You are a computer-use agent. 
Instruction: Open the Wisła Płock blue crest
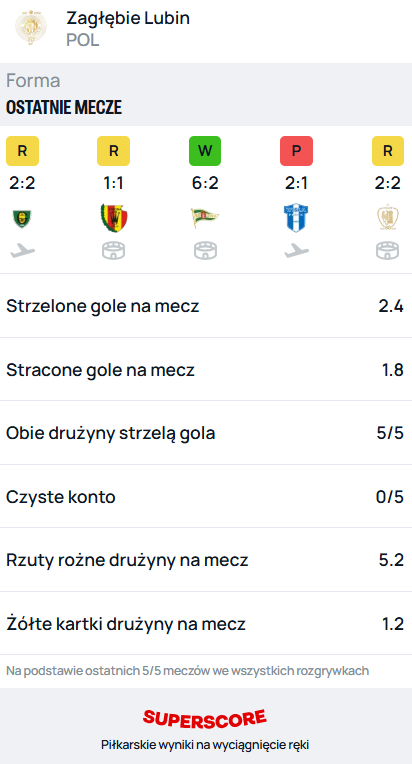(x=297, y=218)
